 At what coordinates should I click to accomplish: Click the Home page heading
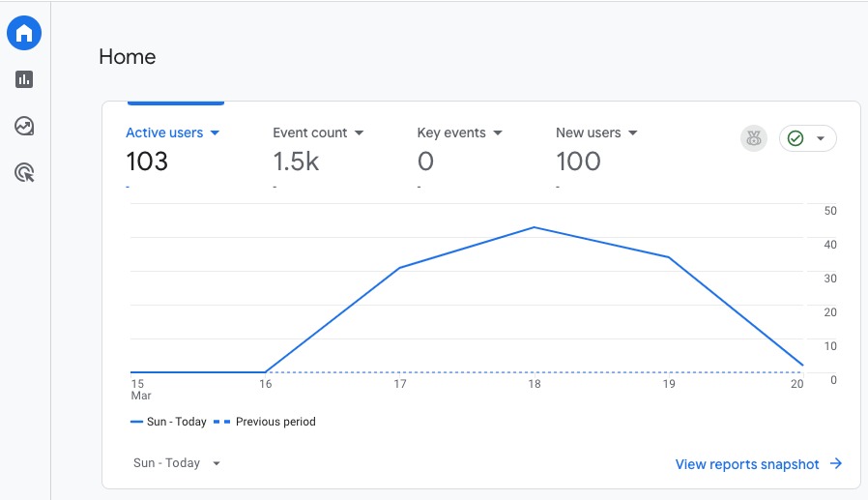tap(128, 56)
